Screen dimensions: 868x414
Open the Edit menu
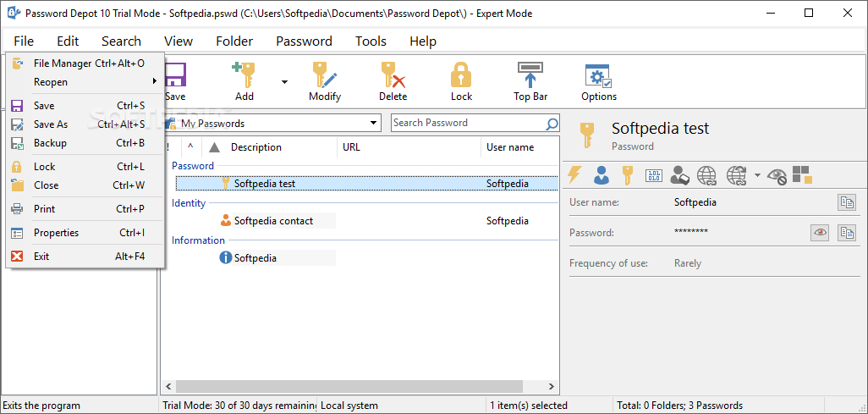(x=68, y=41)
